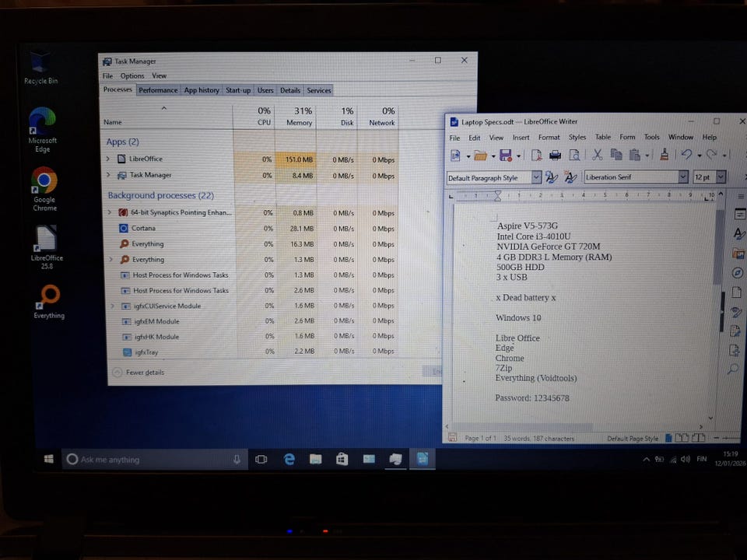Open Styles menu in LibreOffice Writer
This screenshot has width=747, height=560.
coord(577,137)
